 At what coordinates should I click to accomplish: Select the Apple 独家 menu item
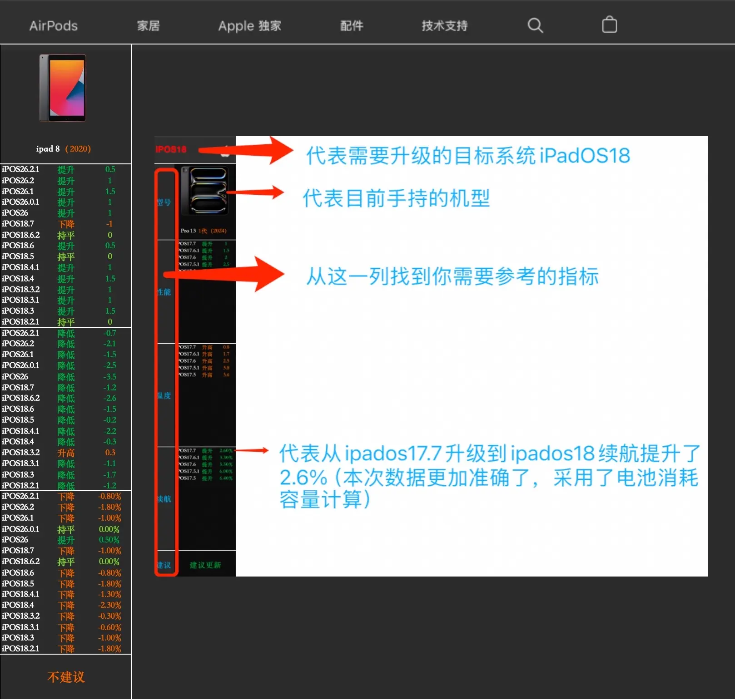pyautogui.click(x=250, y=26)
